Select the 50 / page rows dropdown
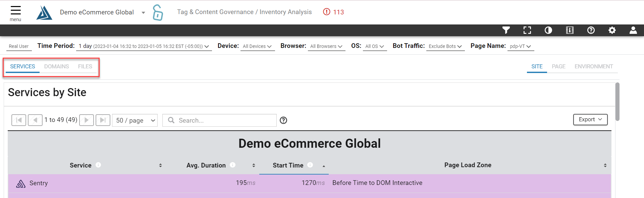644x198 pixels. (135, 120)
